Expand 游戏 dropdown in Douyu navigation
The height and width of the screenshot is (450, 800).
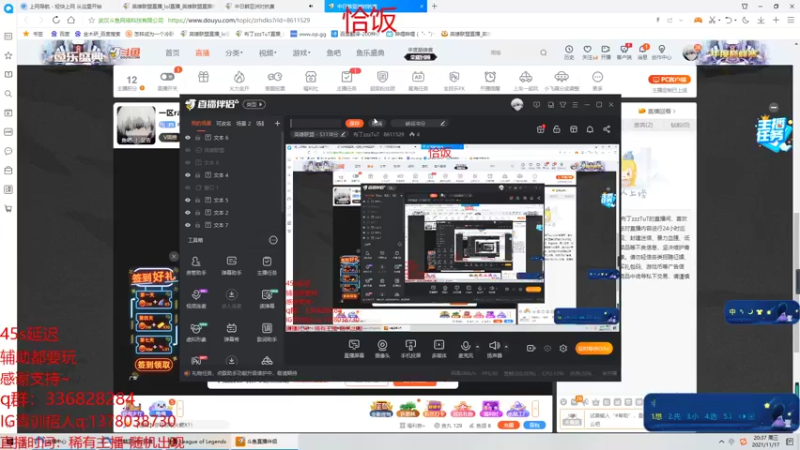pos(302,53)
